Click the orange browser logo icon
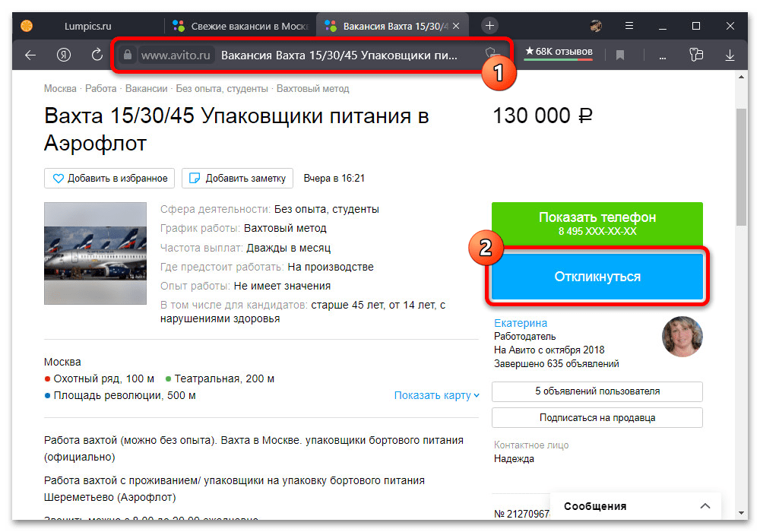Image resolution: width=760 pixels, height=532 pixels. coord(27,26)
